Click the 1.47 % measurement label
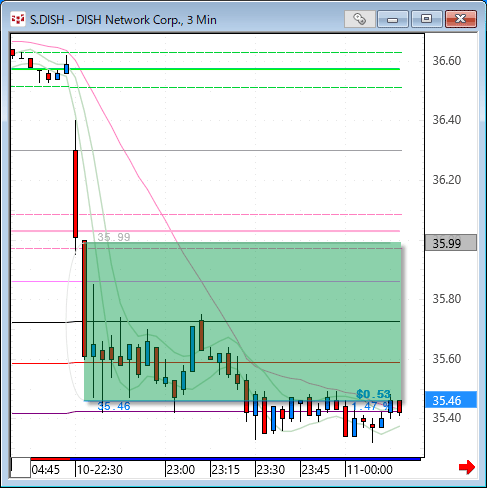The height and width of the screenshot is (488, 487). (x=371, y=406)
